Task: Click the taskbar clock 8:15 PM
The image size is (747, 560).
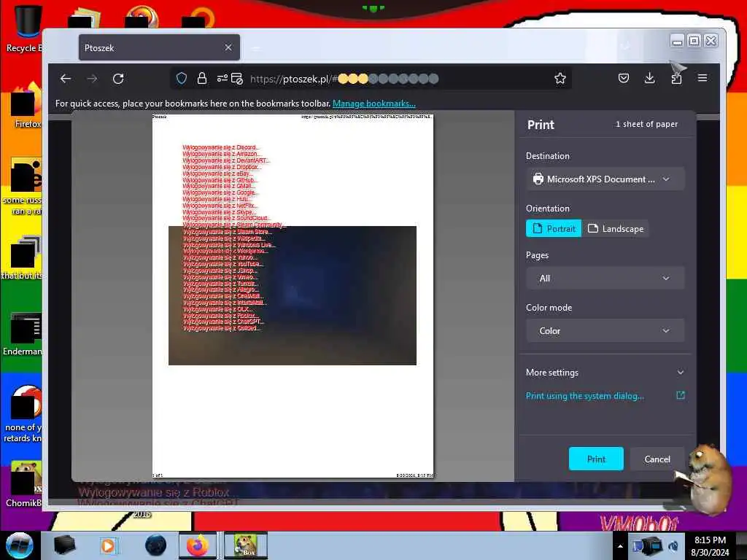Action: pyautogui.click(x=710, y=545)
